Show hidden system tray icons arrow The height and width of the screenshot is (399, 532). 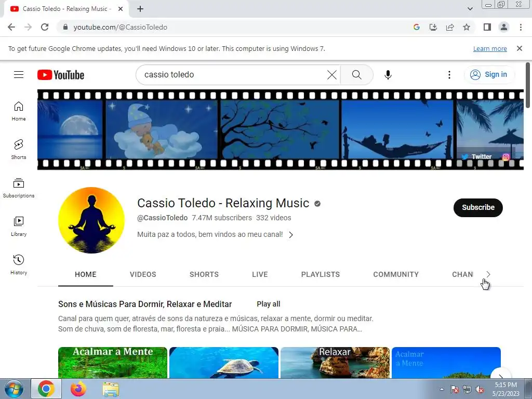442,389
